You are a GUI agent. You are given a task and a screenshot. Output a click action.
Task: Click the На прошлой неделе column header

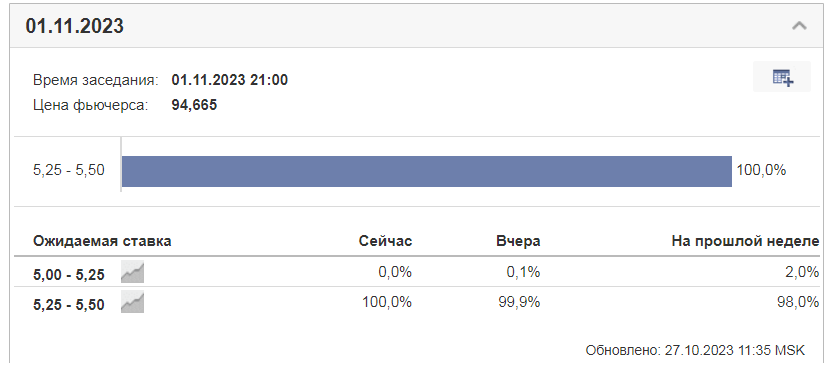[x=745, y=241]
